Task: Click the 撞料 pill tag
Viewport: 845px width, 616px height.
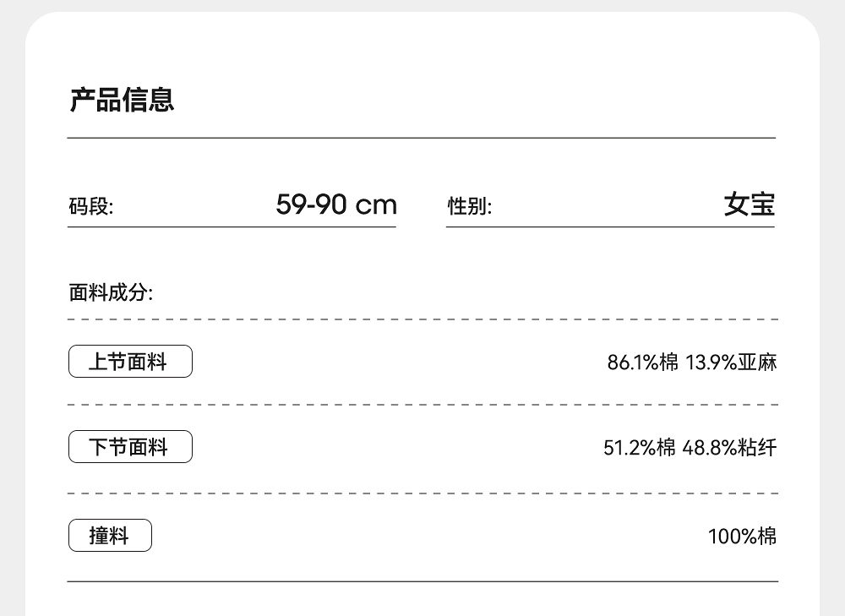Action: click(110, 536)
